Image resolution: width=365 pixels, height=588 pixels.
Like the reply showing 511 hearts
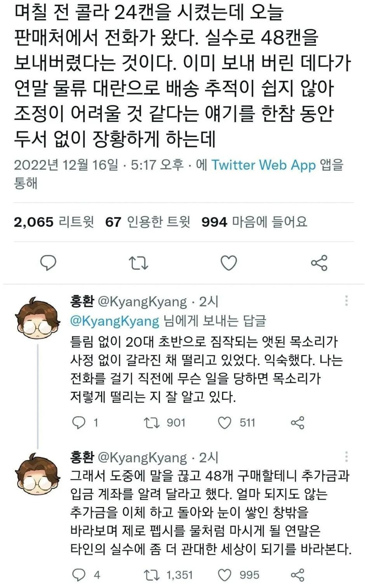(x=224, y=422)
